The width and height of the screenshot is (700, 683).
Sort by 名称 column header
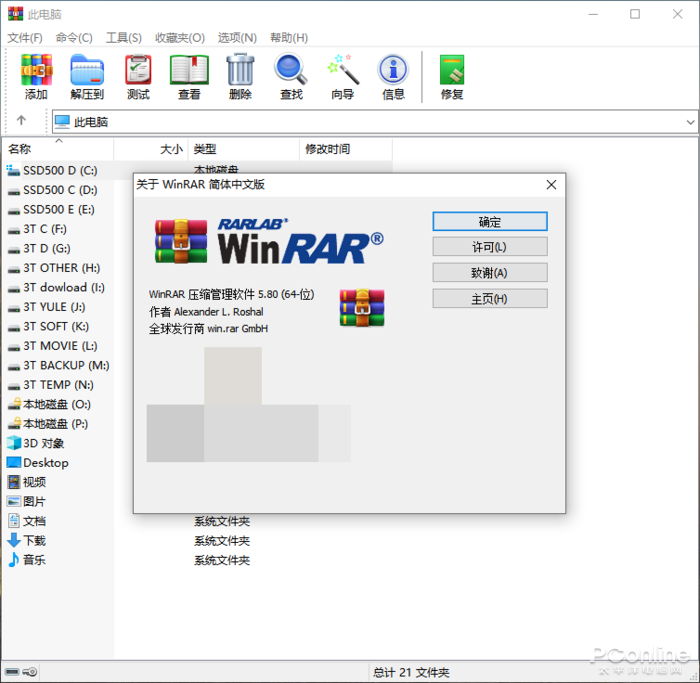coord(58,149)
